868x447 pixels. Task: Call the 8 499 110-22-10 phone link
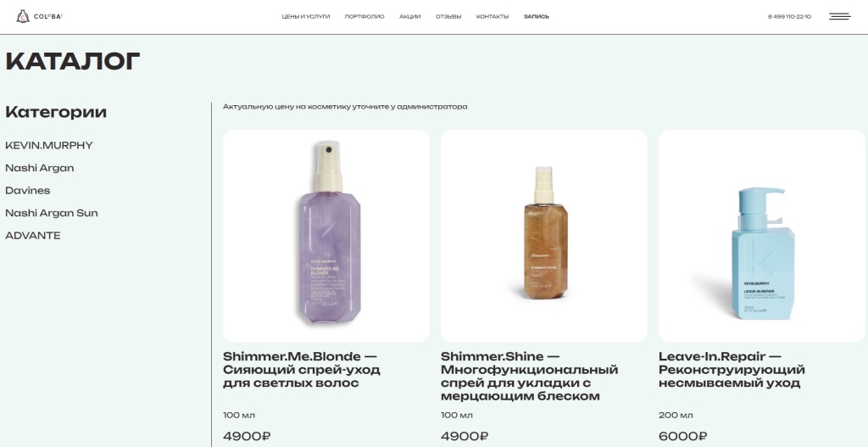(789, 17)
